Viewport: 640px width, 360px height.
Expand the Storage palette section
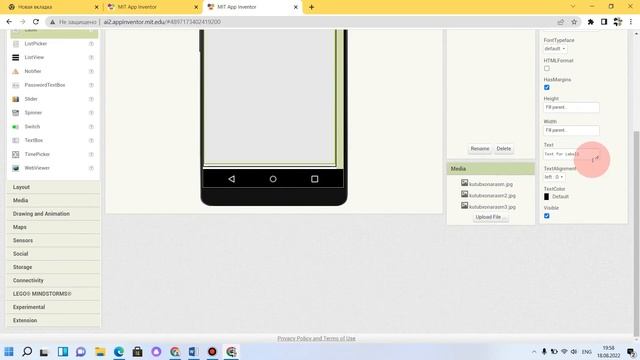[53, 267]
